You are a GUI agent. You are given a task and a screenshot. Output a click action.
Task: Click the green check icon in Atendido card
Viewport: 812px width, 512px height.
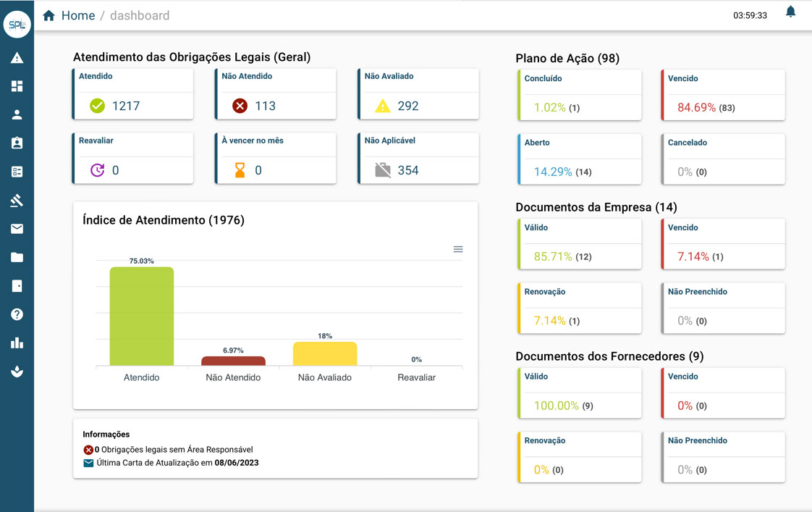coord(98,106)
